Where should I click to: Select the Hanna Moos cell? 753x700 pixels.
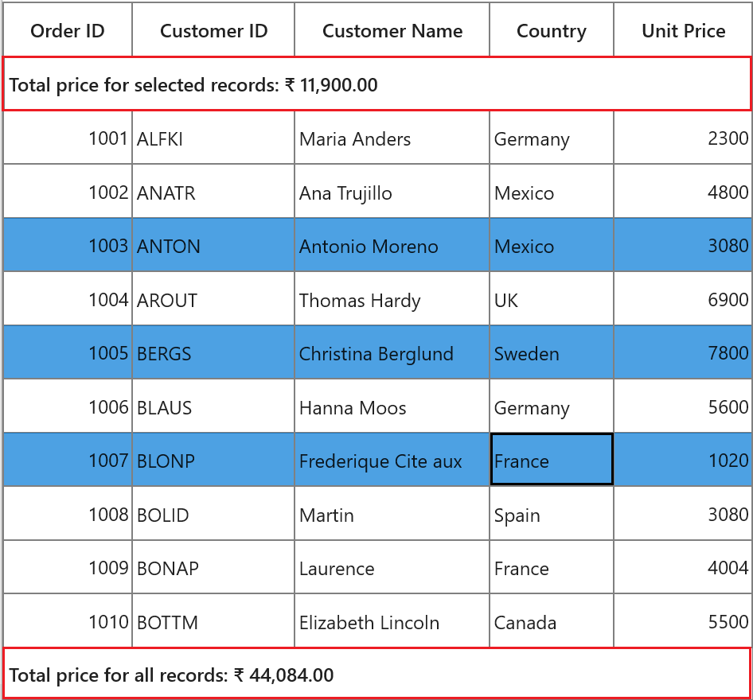392,406
